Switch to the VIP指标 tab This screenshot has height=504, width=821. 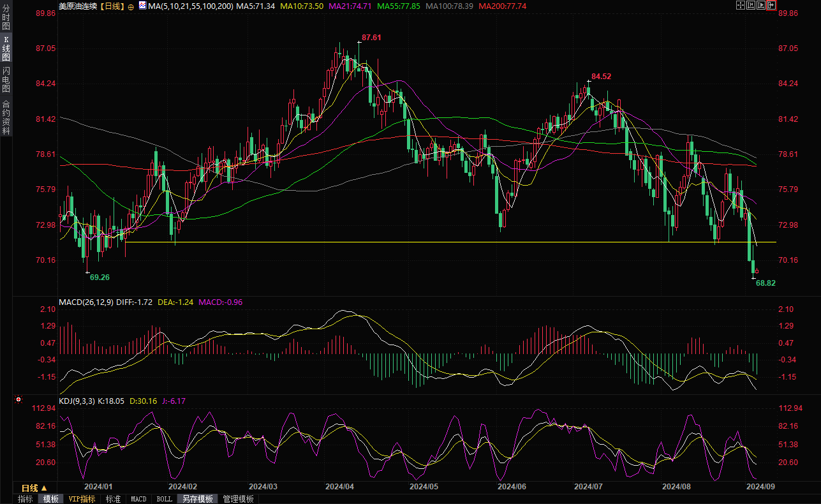pyautogui.click(x=82, y=499)
